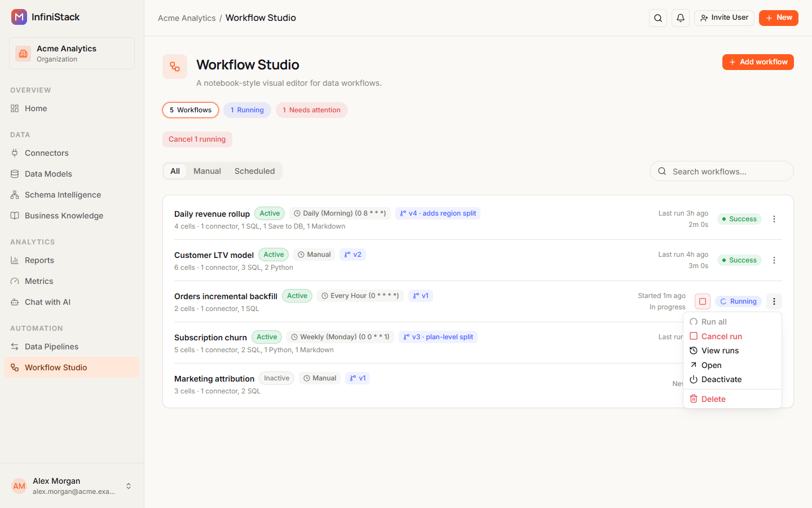Select Workflow Studio in sidebar
This screenshot has height=508, width=812.
click(72, 367)
